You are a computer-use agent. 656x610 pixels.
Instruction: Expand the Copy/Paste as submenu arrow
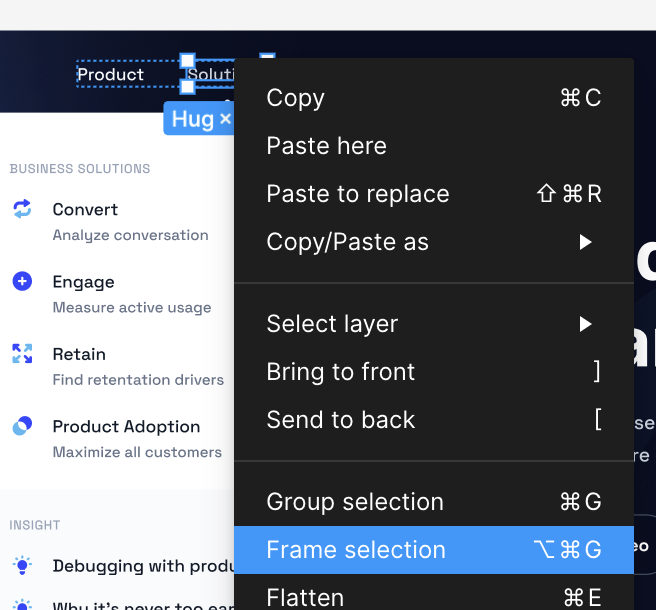click(585, 242)
